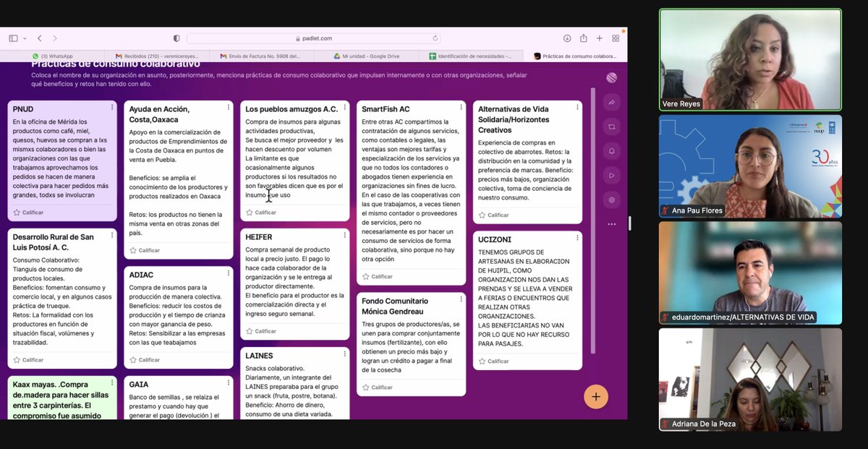This screenshot has width=868, height=449.
Task: Click the GAIA post title
Action: pos(139,385)
